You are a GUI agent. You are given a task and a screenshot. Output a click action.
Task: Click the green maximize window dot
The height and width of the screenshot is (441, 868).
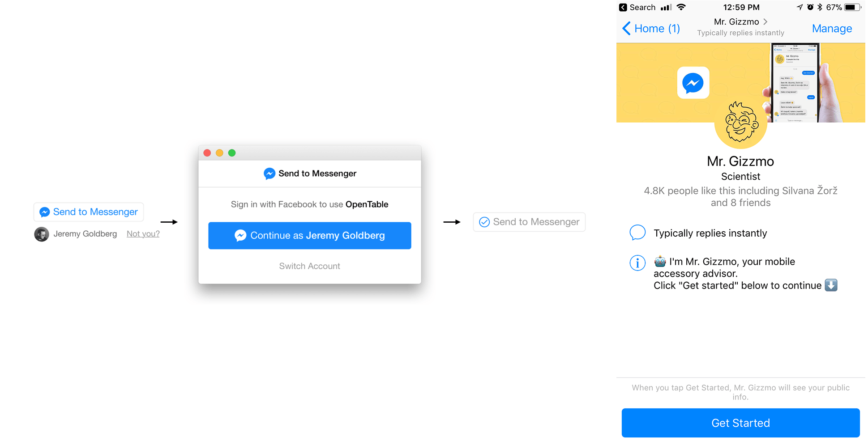(x=232, y=153)
